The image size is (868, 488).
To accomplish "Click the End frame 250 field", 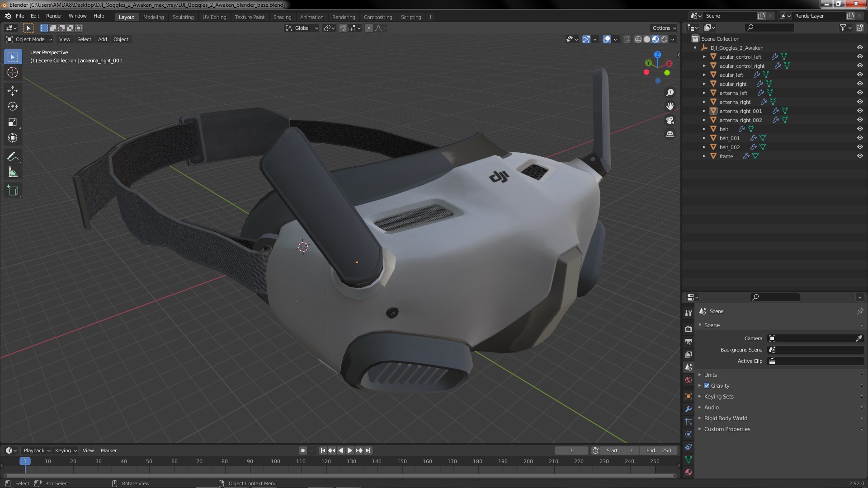I will click(659, 450).
